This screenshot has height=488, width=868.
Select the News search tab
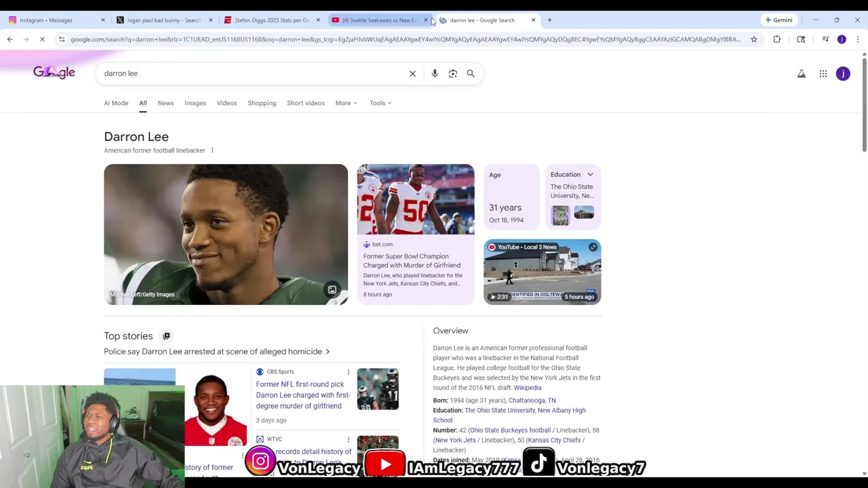(x=165, y=103)
